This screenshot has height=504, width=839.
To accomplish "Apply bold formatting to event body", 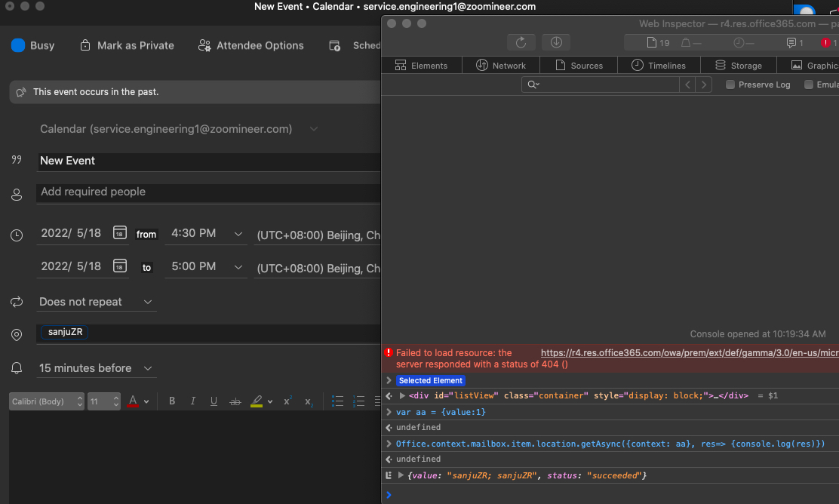I will click(171, 401).
